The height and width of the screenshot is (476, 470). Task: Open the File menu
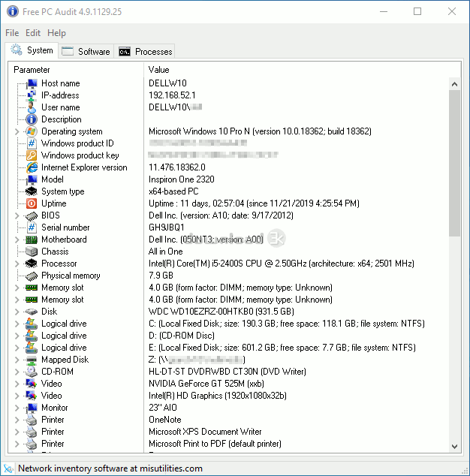(12, 33)
